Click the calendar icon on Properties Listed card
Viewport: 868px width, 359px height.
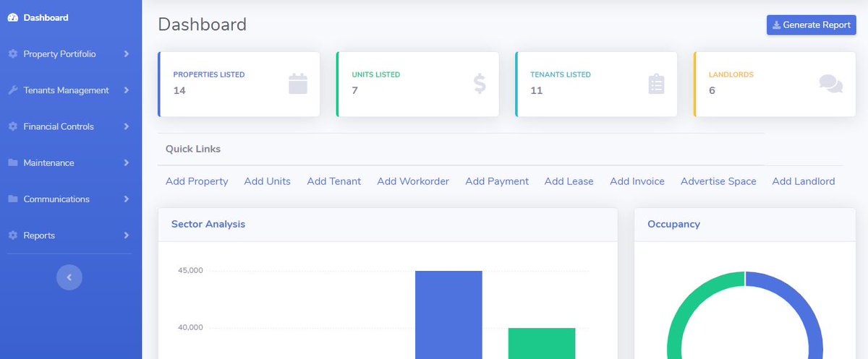click(298, 84)
